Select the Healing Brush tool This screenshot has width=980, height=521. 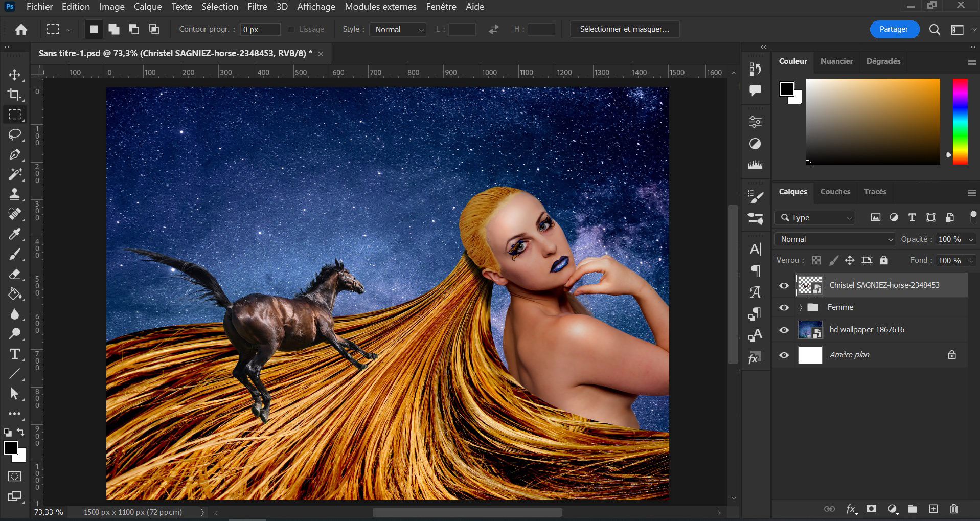coord(15,214)
